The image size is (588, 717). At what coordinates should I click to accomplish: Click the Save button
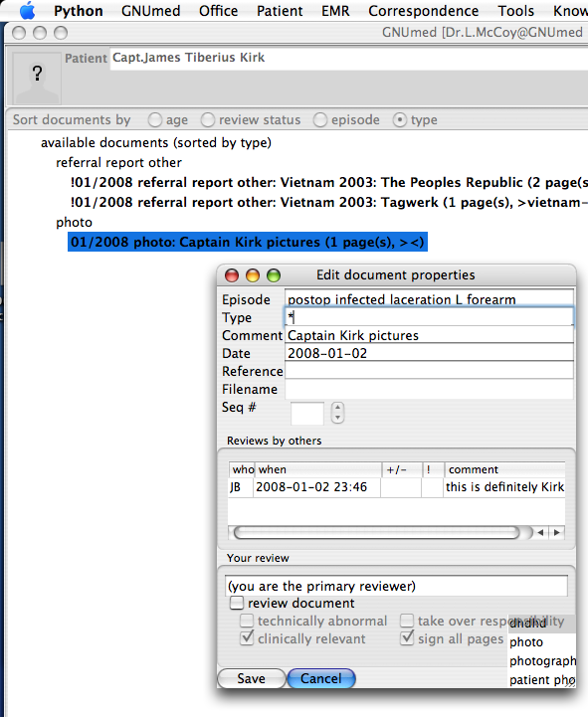(251, 678)
